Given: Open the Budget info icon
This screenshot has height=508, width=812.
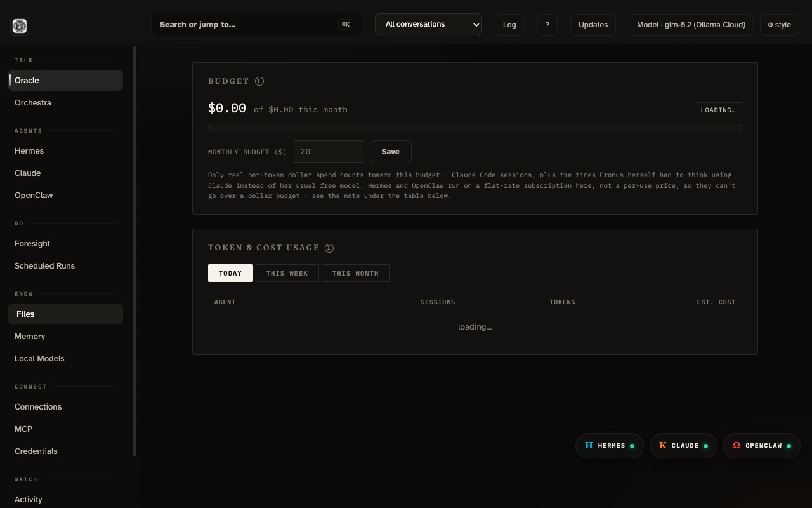Looking at the screenshot, I should click(259, 81).
